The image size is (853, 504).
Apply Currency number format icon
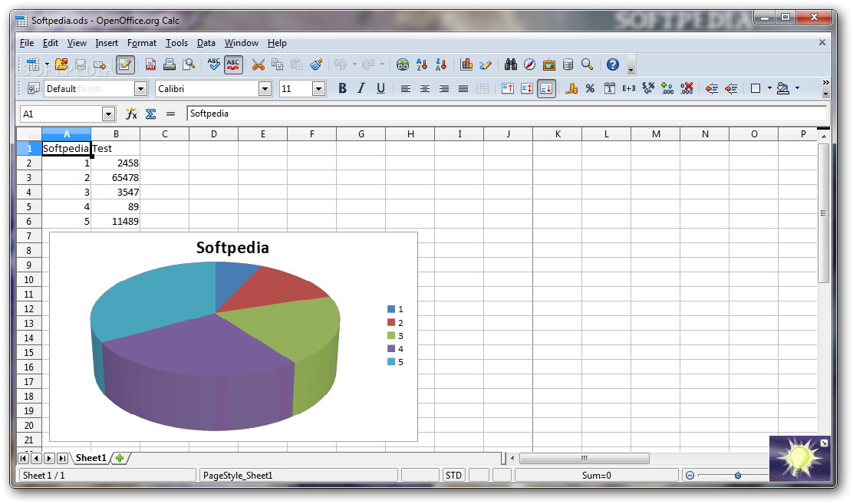(x=571, y=88)
